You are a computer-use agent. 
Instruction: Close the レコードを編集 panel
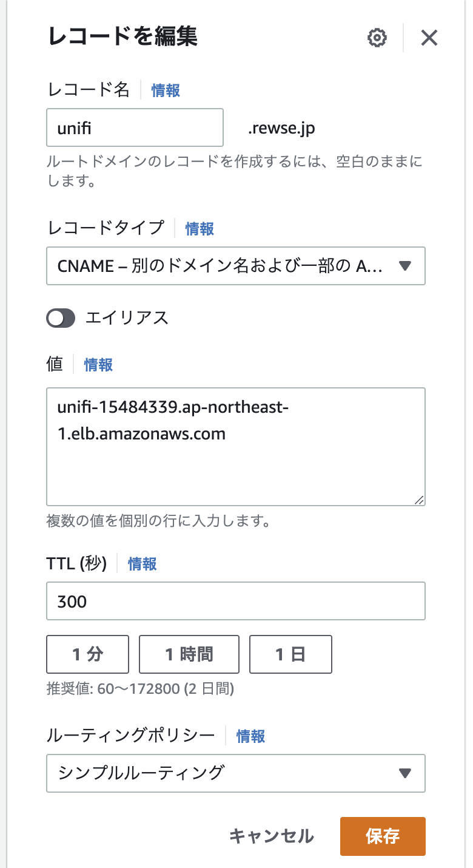coord(429,37)
